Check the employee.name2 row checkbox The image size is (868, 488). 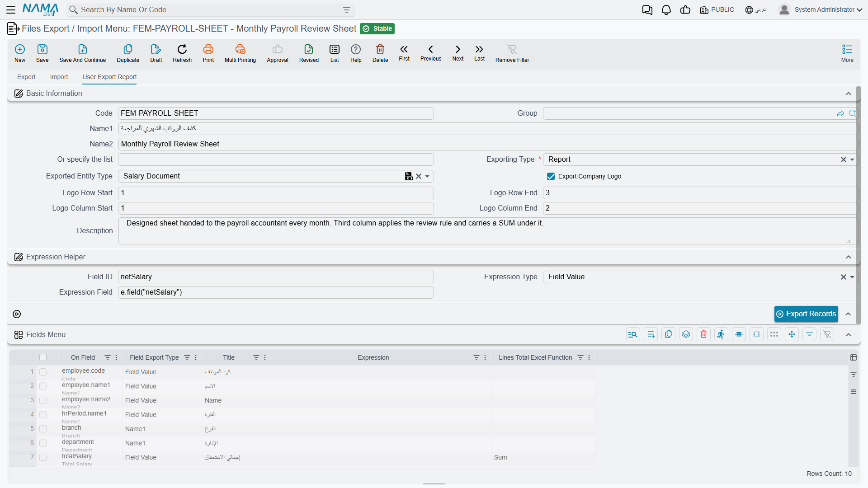click(43, 400)
